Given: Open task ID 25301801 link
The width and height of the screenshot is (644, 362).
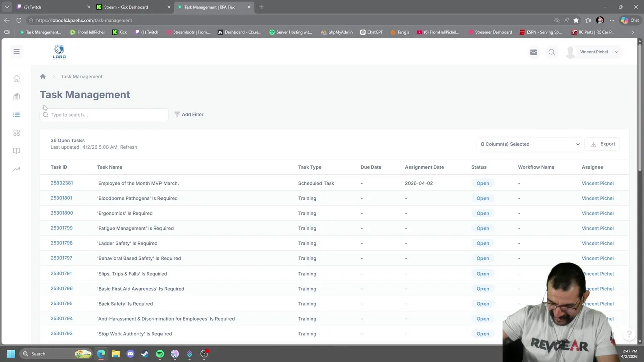Looking at the screenshot, I should click(x=61, y=198).
